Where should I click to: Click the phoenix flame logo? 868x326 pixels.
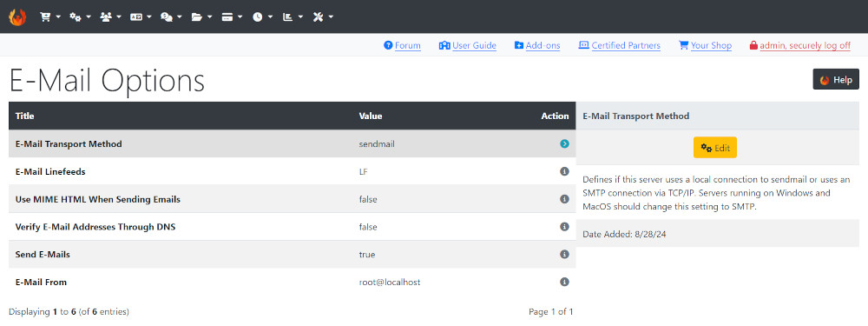click(x=17, y=17)
